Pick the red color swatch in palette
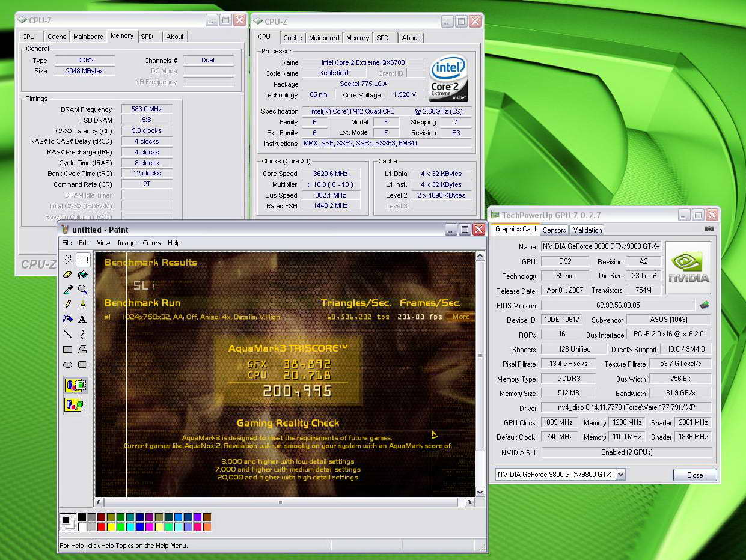The image size is (746, 560). click(x=101, y=527)
